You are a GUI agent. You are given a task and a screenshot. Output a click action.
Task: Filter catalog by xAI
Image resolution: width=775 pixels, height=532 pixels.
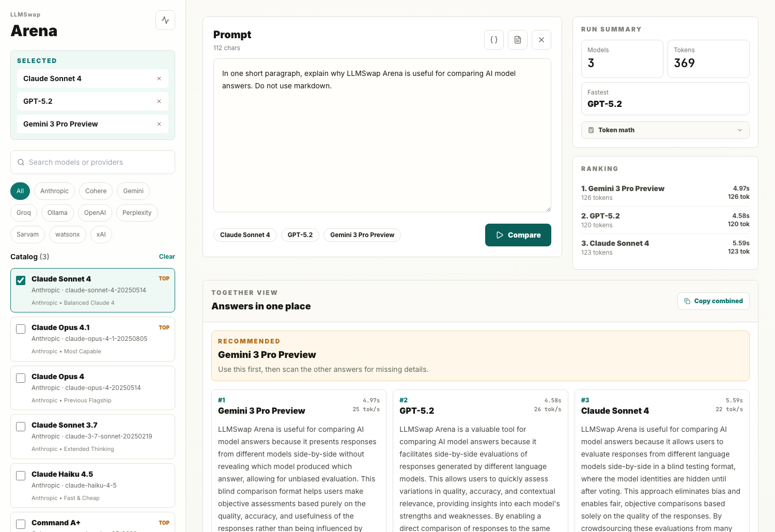tap(101, 234)
